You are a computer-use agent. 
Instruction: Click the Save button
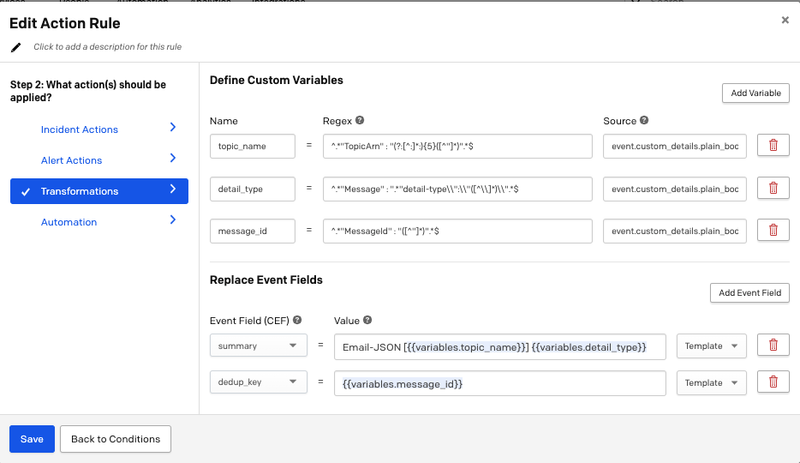tap(32, 439)
